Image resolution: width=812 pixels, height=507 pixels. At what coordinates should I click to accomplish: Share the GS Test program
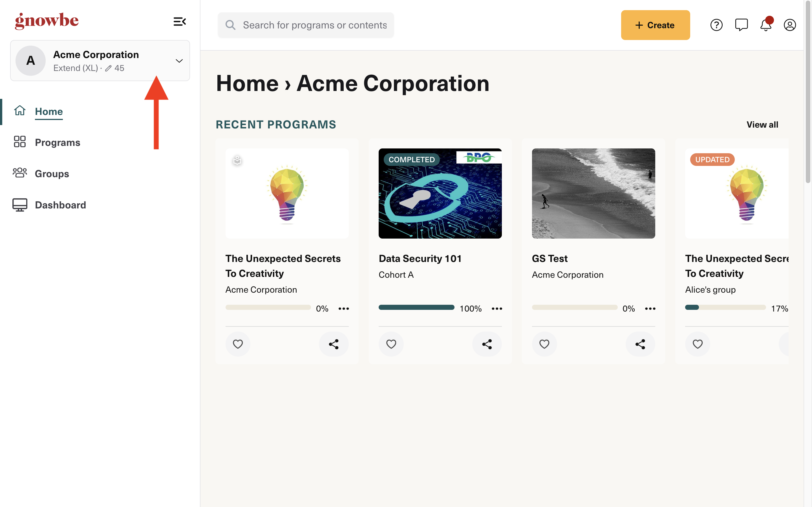point(640,344)
